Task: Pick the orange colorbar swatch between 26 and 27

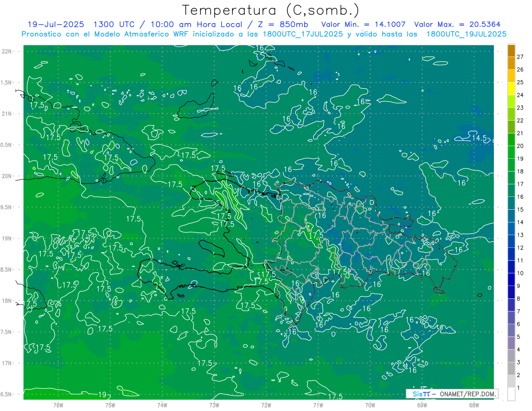Action: tap(511, 63)
